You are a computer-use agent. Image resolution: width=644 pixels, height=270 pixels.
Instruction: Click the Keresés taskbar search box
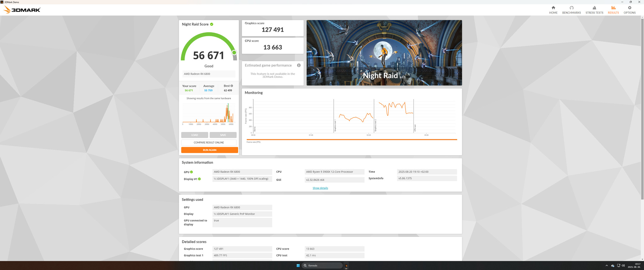point(322,266)
